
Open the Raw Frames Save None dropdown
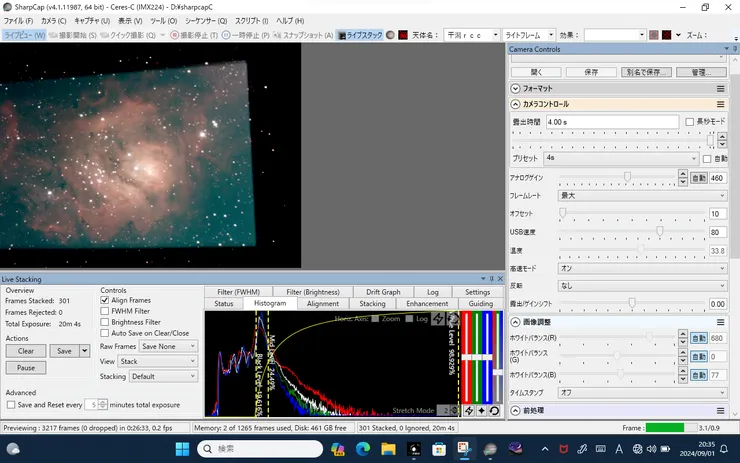tap(168, 346)
